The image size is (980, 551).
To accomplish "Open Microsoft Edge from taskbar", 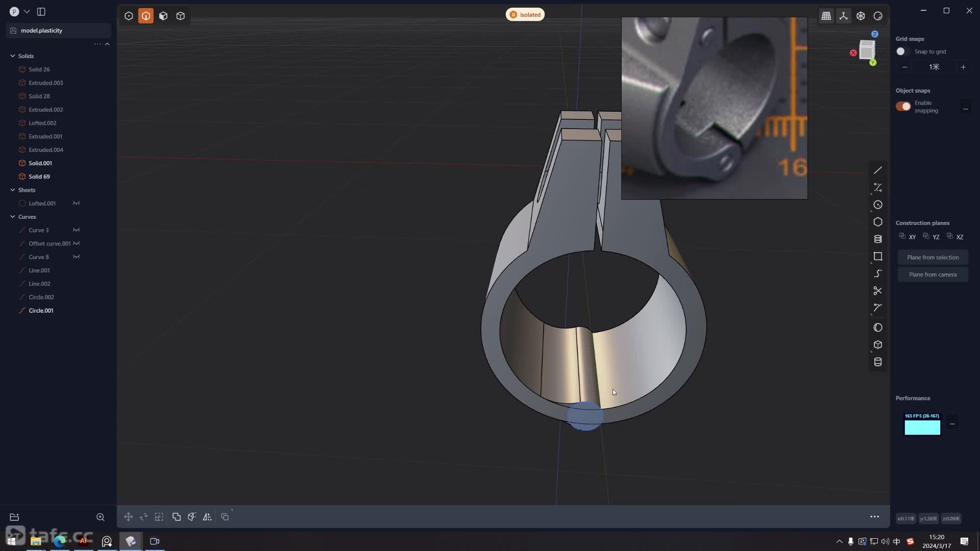I will (60, 541).
